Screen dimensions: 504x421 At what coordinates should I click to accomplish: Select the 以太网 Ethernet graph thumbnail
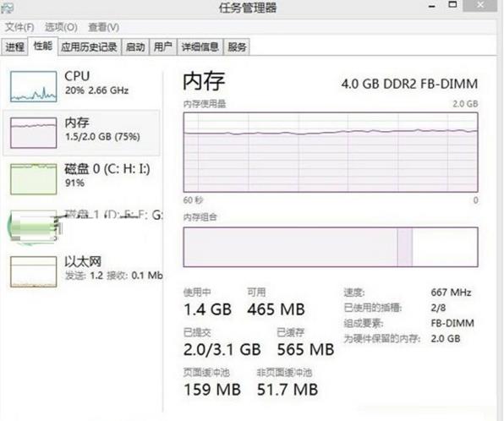34,271
